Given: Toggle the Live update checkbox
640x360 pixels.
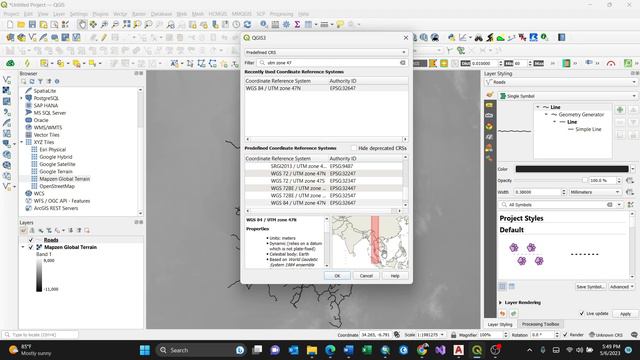Looking at the screenshot, I should click(582, 313).
